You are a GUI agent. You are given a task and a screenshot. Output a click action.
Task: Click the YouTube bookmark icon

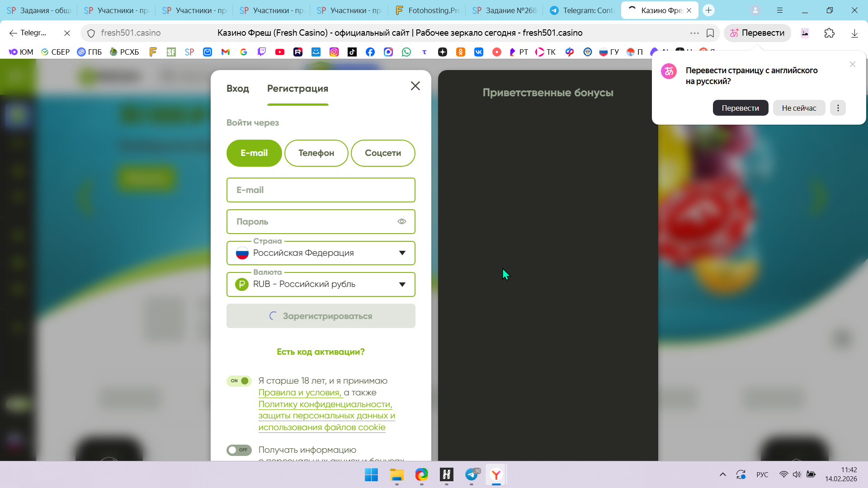pos(280,52)
